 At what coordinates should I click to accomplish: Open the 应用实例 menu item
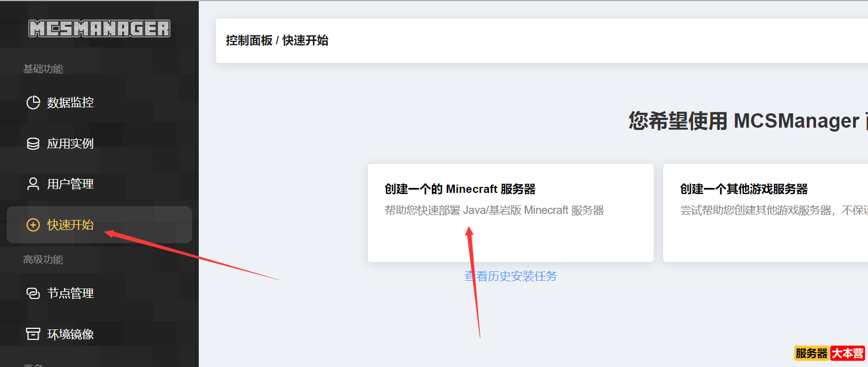point(99,144)
